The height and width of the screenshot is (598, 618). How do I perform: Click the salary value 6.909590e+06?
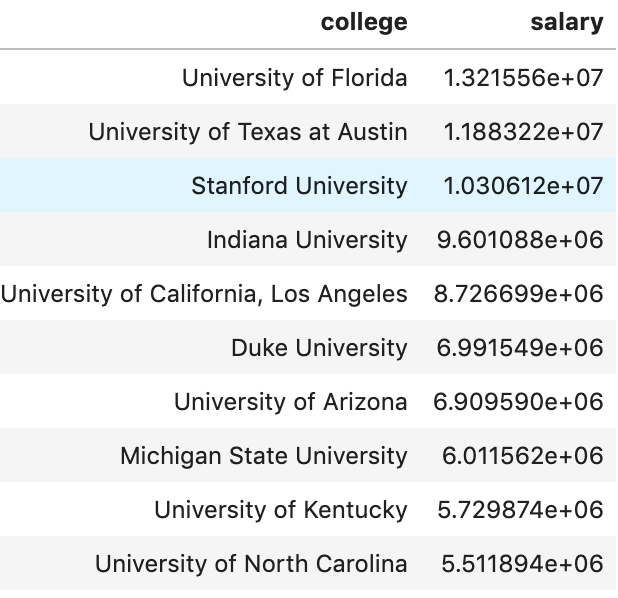[x=519, y=402]
